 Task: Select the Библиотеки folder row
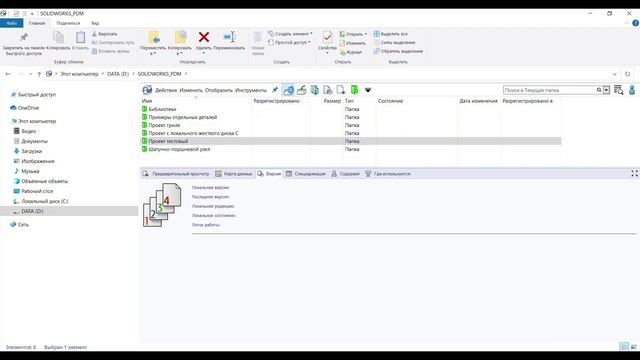(351, 109)
